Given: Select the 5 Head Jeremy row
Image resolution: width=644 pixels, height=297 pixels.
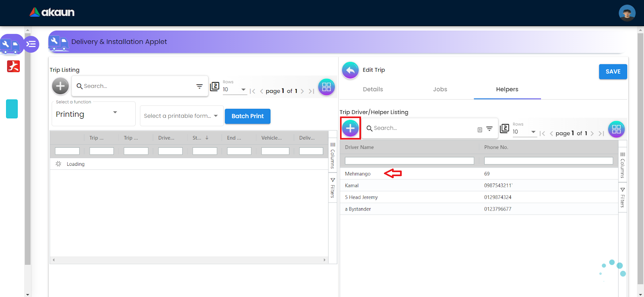Looking at the screenshot, I should point(479,197).
